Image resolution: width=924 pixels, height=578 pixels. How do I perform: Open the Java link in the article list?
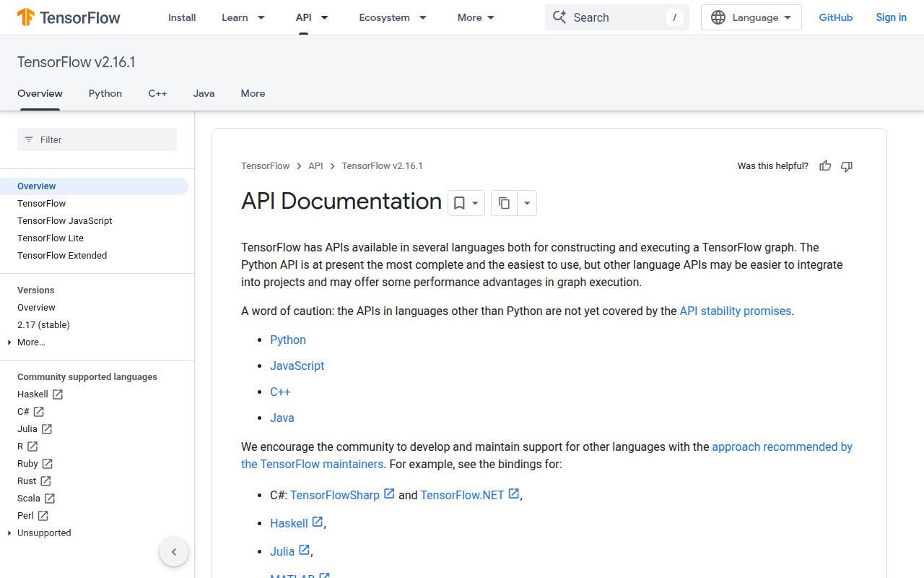(x=282, y=418)
